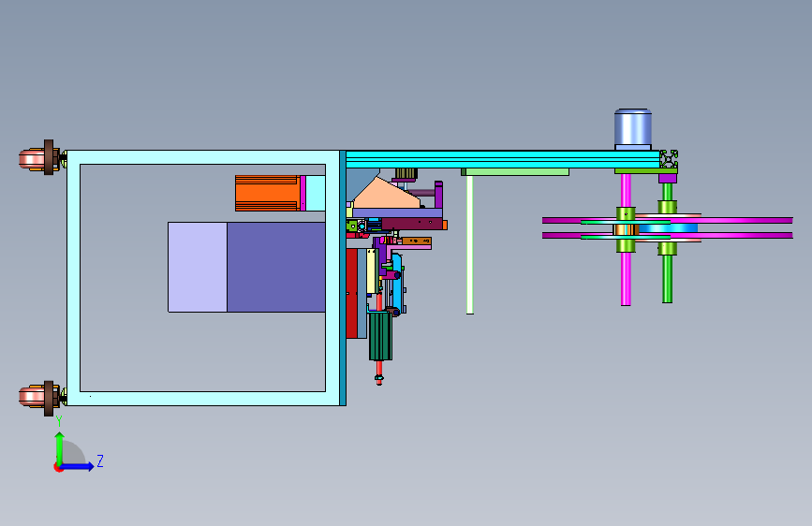This screenshot has height=526, width=812.
Task: Click the blue Z axis arrow
Action: pos(79,466)
